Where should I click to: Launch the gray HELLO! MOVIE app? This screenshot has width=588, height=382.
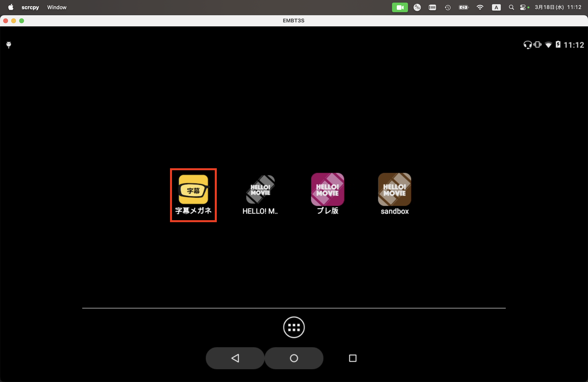tap(260, 190)
